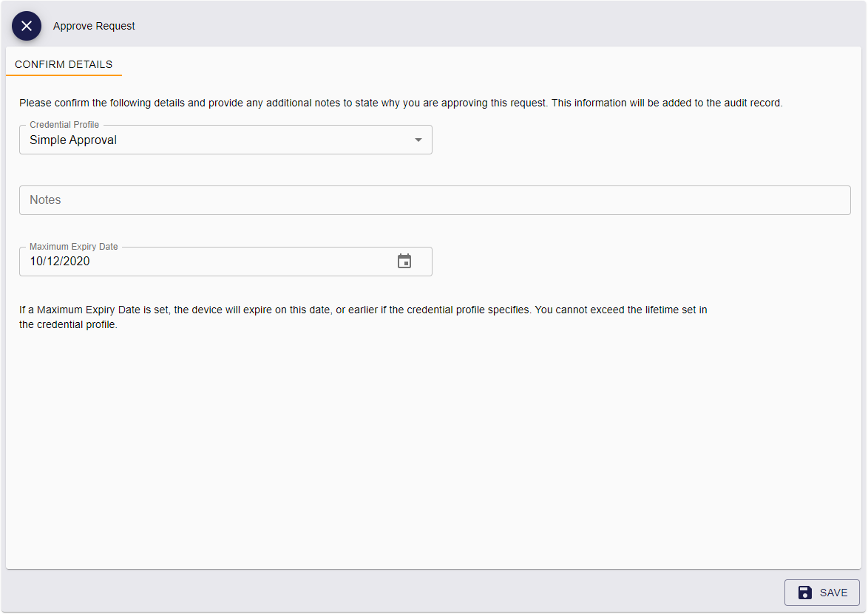Click the expiry date helper paragraph

tap(362, 317)
